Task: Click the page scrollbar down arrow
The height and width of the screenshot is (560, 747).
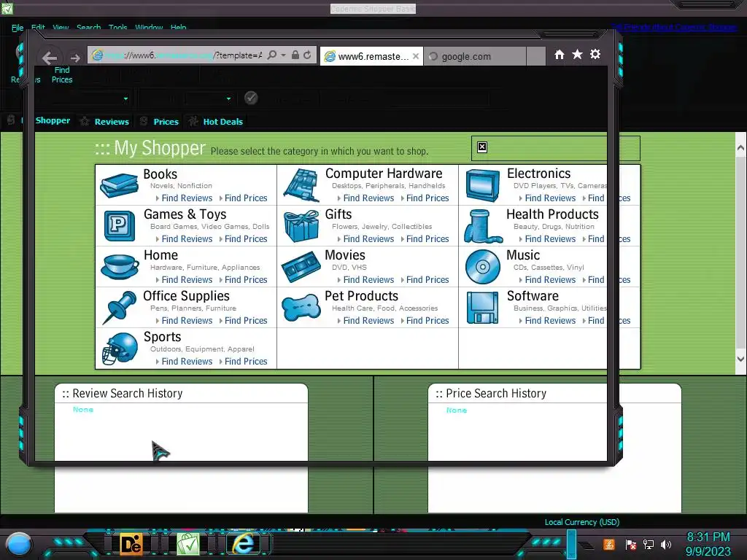Action: 740,359
